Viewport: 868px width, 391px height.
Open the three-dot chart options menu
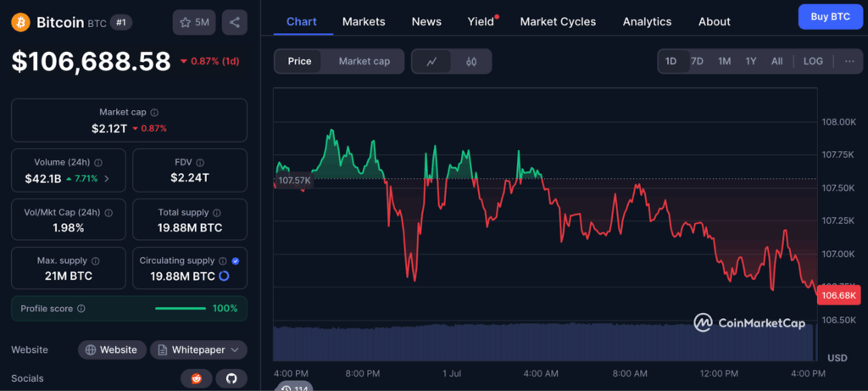(849, 61)
